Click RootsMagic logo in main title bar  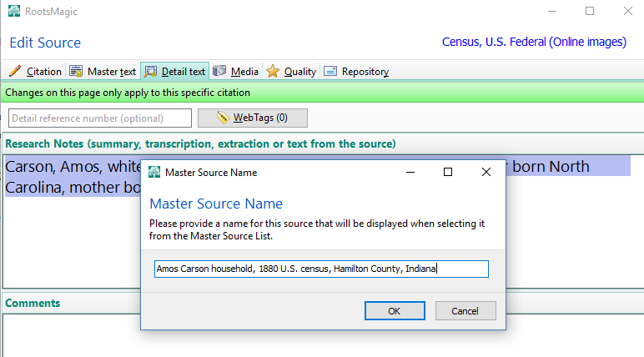pyautogui.click(x=14, y=11)
